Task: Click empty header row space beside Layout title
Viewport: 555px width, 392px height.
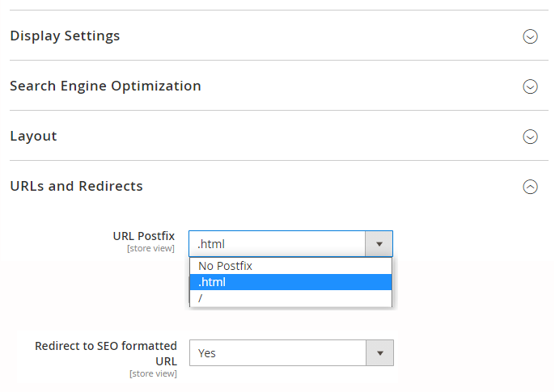Action: click(283, 137)
